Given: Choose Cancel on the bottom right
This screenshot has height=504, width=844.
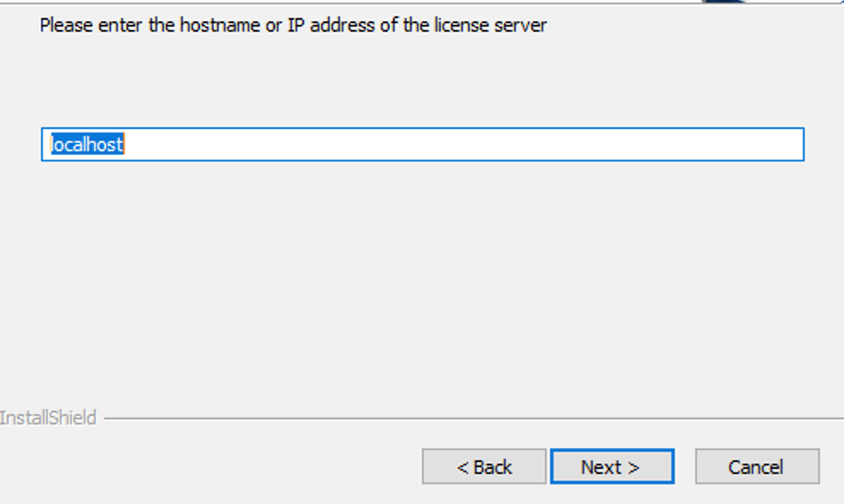Looking at the screenshot, I should point(756,466).
